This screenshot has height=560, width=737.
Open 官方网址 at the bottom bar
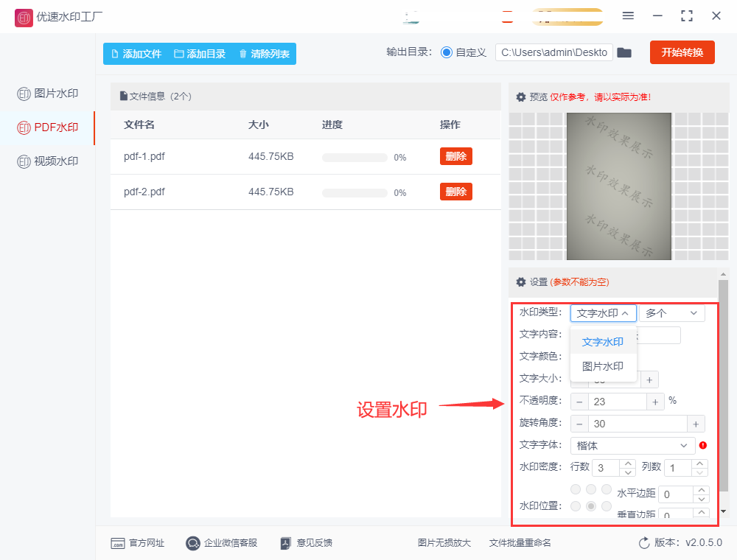(137, 543)
